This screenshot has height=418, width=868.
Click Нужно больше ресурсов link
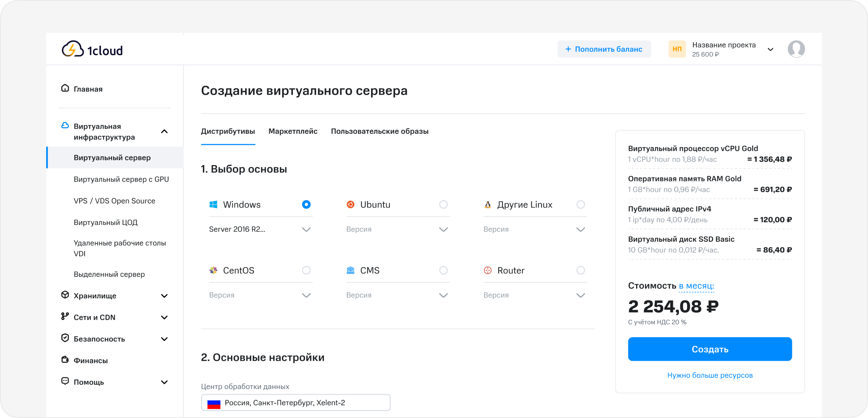[709, 375]
